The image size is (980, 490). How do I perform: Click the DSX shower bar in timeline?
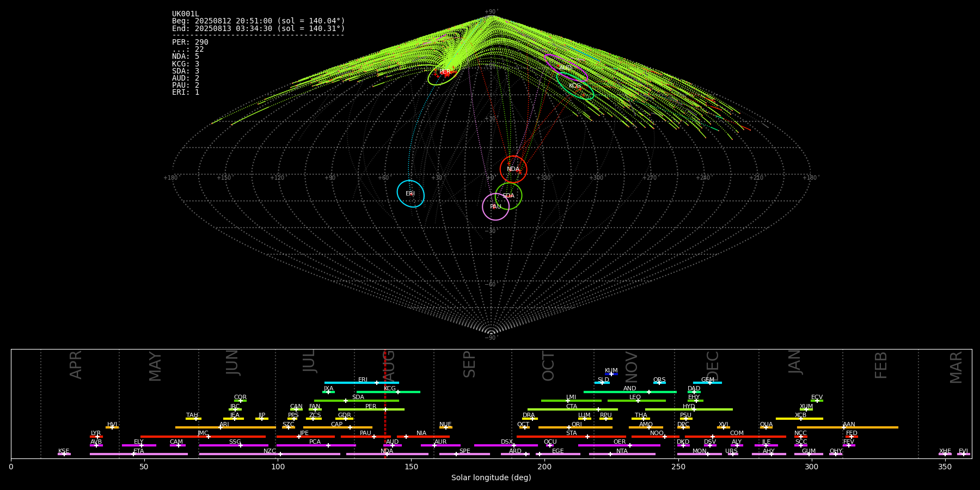(x=506, y=445)
